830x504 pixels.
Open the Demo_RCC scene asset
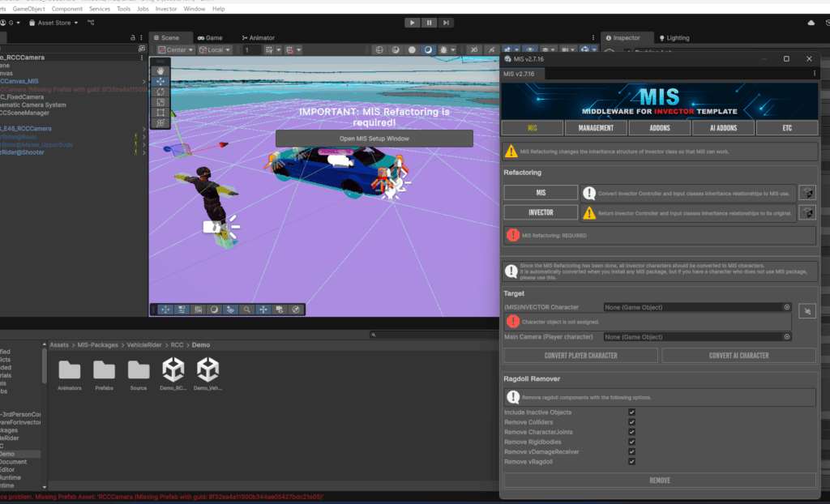(173, 371)
